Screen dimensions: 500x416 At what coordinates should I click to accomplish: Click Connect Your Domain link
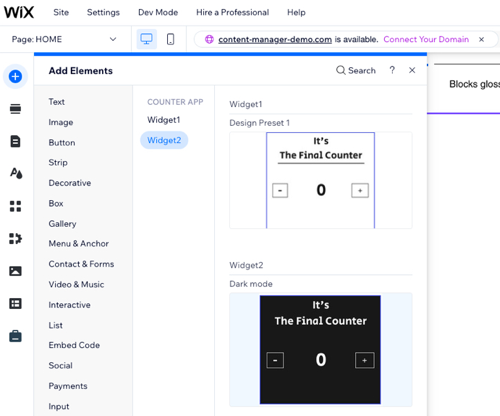(x=426, y=39)
